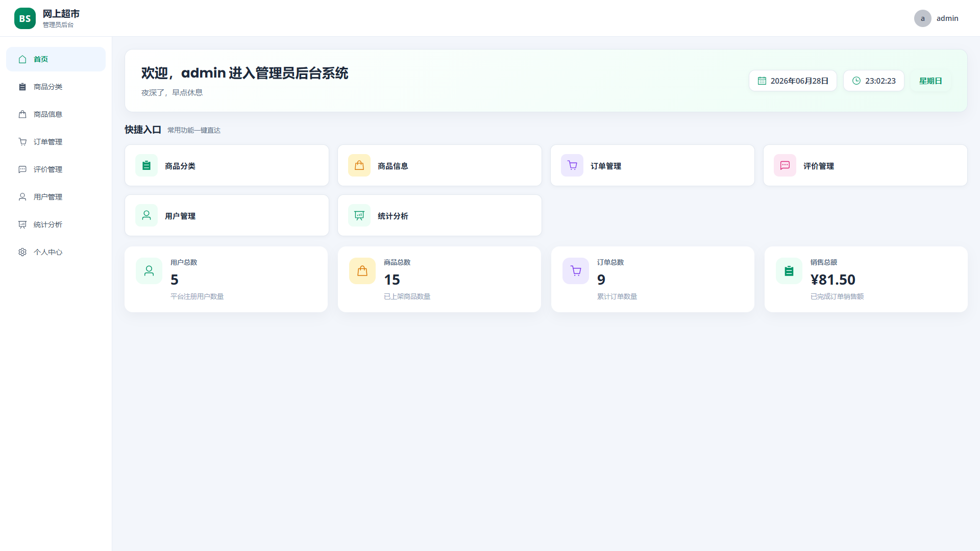This screenshot has width=980, height=551.
Task: Click the welcome heading 欢迎，admin 进入管理员后台系统
Action: 245,73
